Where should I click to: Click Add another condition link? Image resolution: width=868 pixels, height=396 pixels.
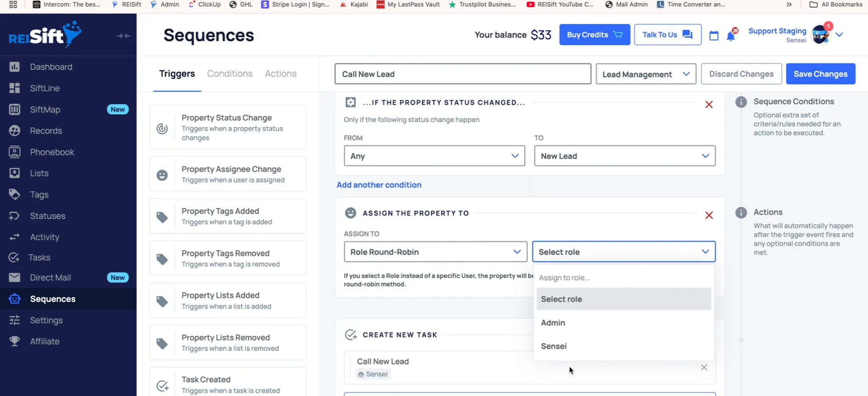tap(379, 185)
